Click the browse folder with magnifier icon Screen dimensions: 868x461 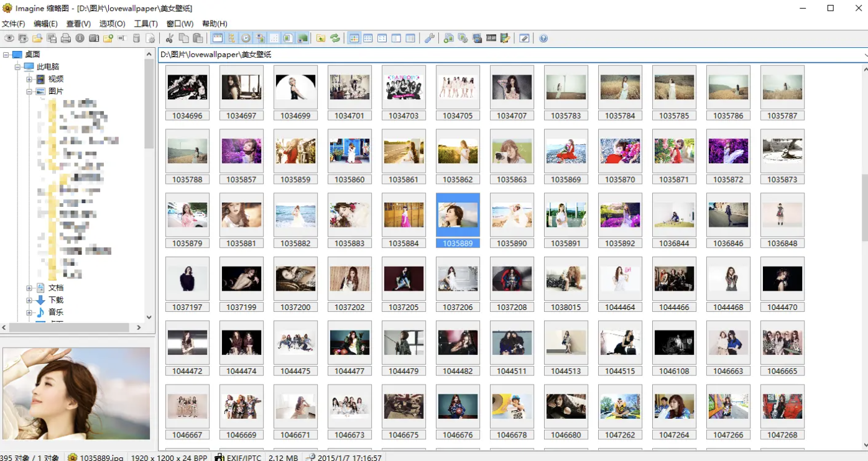click(x=37, y=39)
